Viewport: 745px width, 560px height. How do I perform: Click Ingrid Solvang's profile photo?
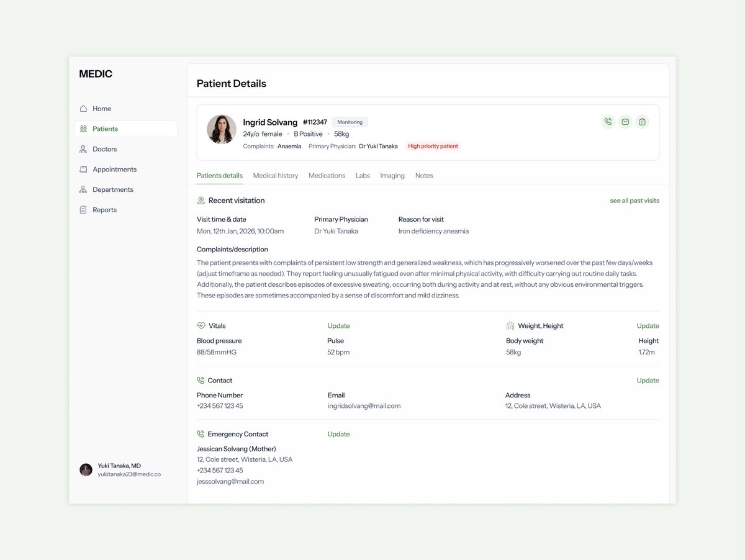tap(222, 130)
